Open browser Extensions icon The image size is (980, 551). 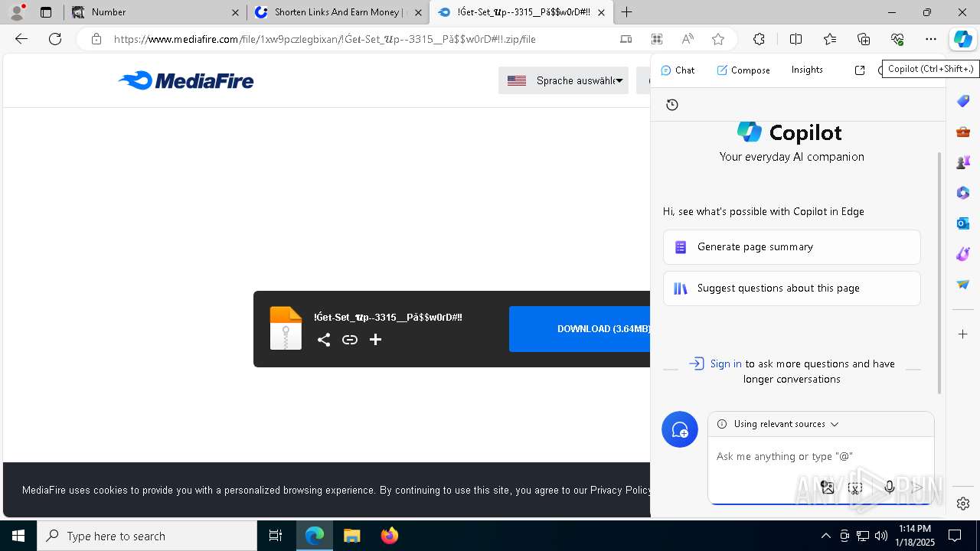click(759, 39)
